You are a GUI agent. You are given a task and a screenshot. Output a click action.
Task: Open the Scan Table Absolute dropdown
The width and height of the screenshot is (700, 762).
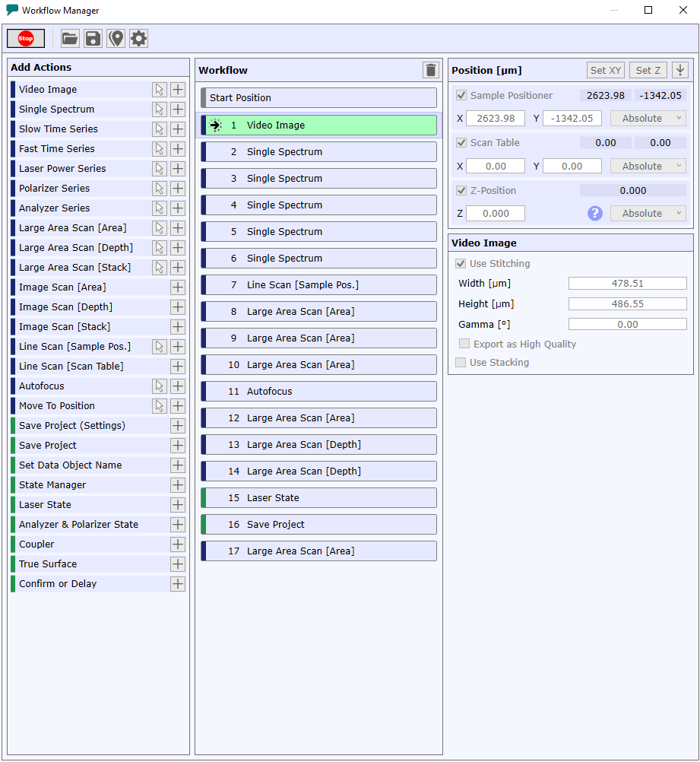coord(648,165)
